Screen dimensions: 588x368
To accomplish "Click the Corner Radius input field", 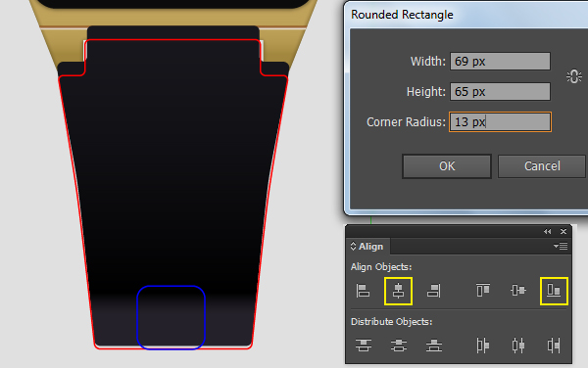I will 500,122.
